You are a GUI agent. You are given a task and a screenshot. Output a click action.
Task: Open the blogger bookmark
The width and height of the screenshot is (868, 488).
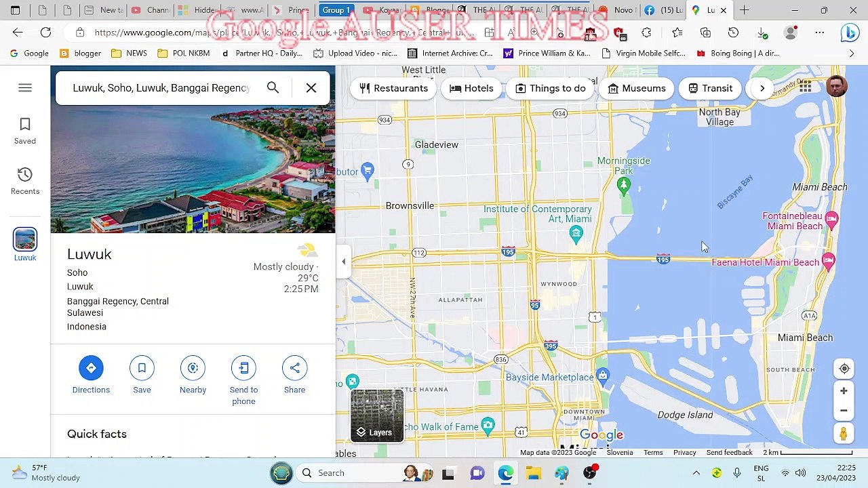[81, 54]
